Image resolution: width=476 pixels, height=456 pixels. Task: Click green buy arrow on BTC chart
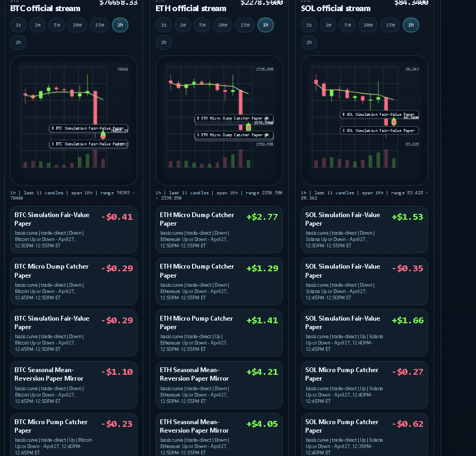(103, 133)
